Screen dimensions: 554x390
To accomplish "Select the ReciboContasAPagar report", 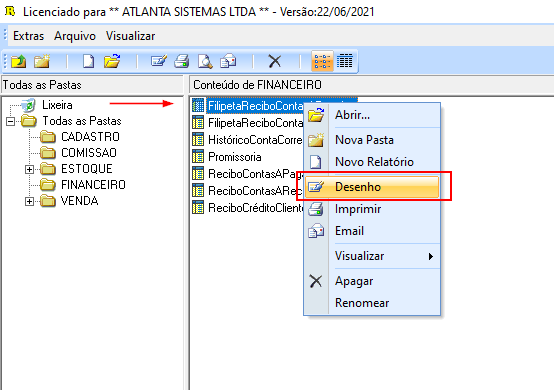I will (x=255, y=174).
